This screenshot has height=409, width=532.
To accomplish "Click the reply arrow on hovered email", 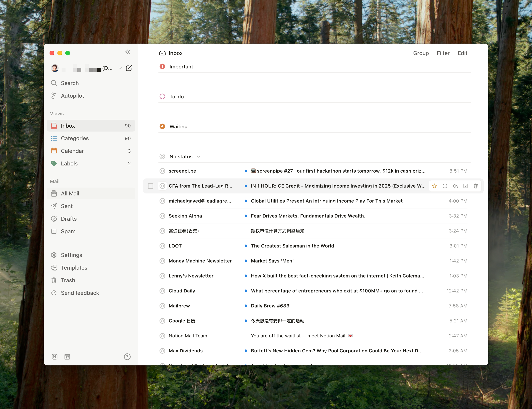I will 455,186.
